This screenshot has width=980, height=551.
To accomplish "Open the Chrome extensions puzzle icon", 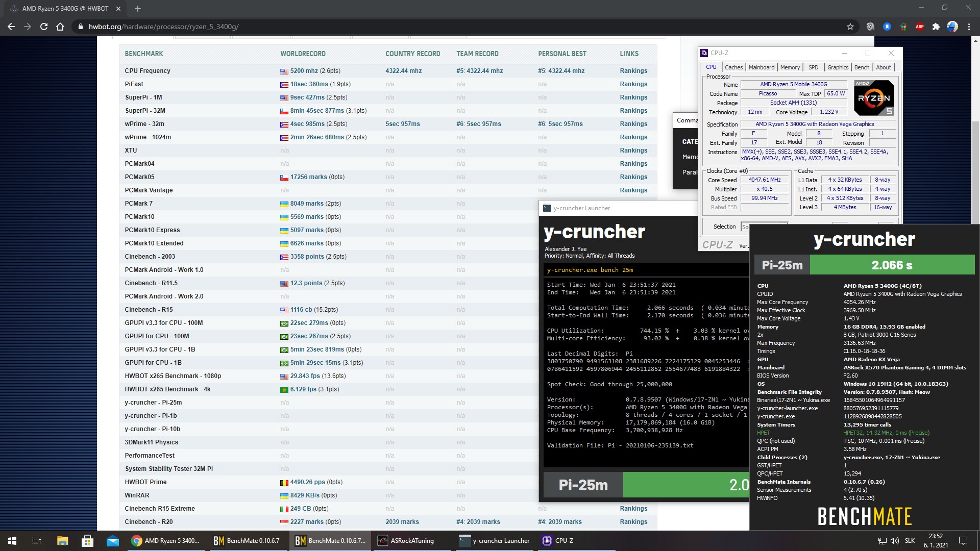I will coord(936,27).
